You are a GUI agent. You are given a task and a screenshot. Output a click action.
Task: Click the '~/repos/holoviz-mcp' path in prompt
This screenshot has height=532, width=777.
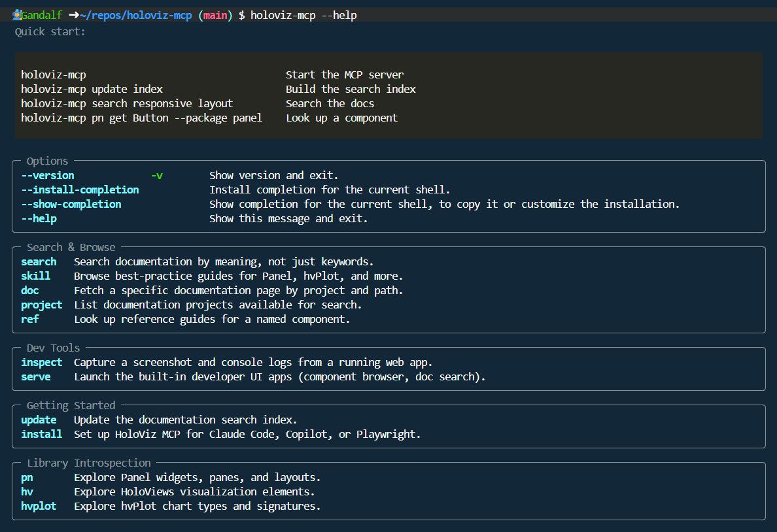click(135, 15)
